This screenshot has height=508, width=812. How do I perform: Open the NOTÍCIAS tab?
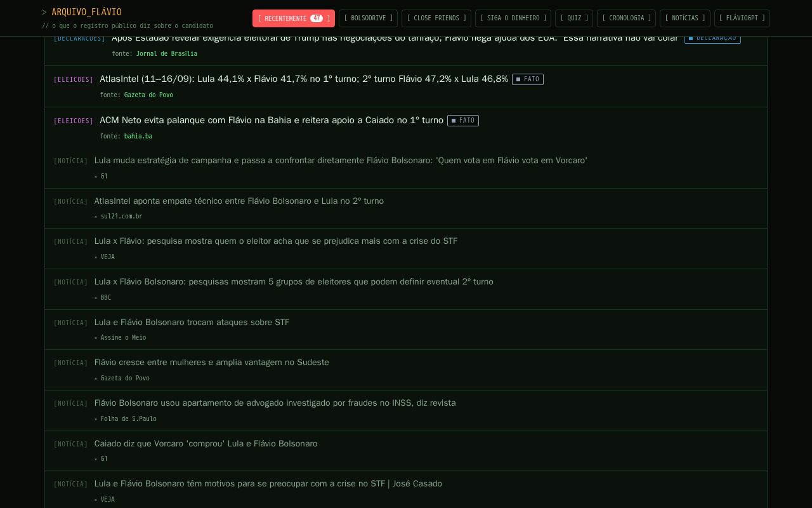click(685, 18)
